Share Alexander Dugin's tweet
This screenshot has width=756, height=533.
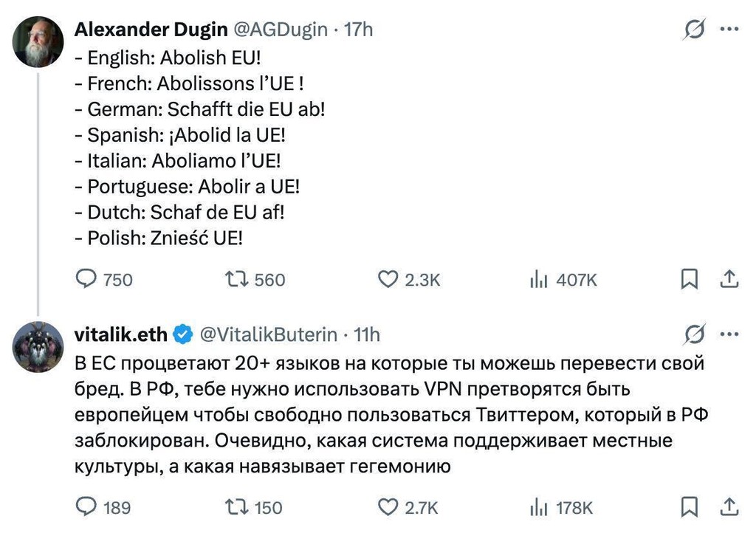pos(729,279)
